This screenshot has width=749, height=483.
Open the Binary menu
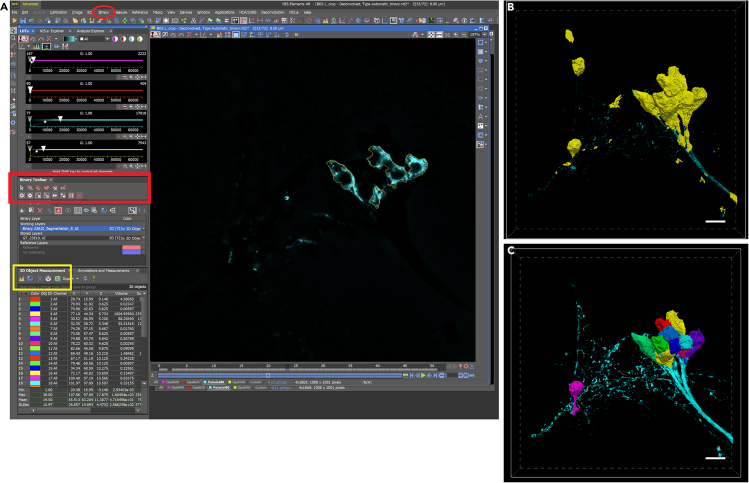(x=104, y=12)
